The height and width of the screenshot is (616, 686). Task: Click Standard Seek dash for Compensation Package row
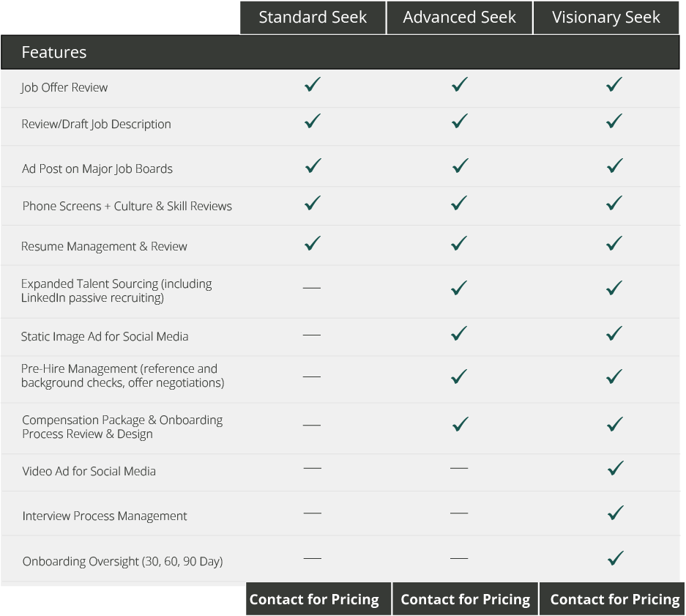tap(311, 425)
